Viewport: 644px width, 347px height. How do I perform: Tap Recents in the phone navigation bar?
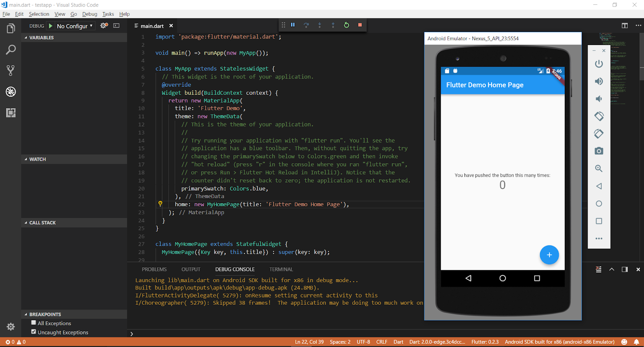pos(537,278)
